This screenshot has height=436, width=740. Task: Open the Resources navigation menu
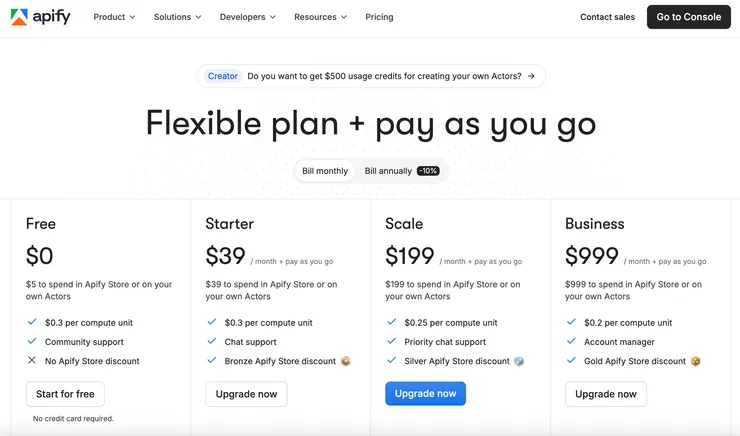320,17
